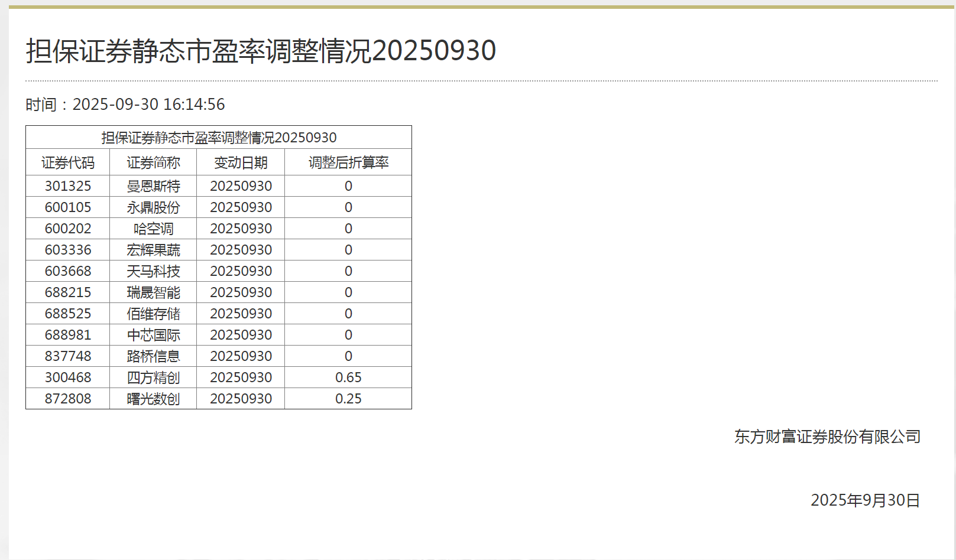Viewport: 956px width, 560px height.
Task: Select the 宏辉果蔬 name cell
Action: coord(153,250)
